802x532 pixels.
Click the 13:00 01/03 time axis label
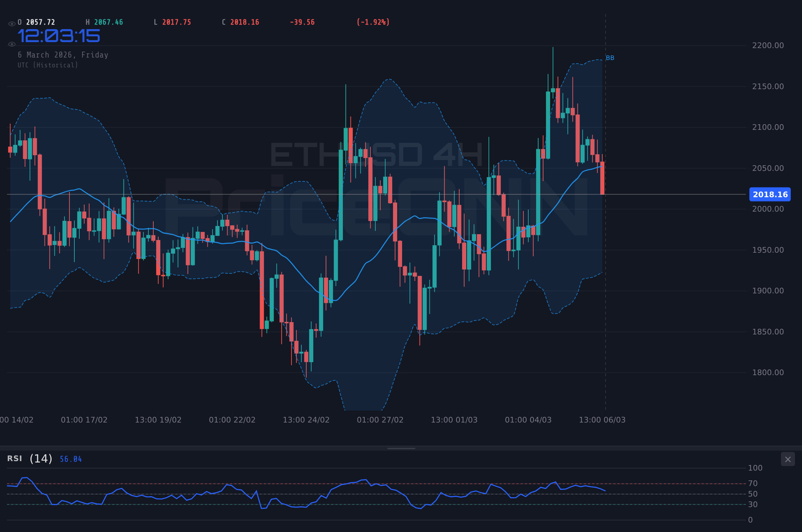pos(454,420)
